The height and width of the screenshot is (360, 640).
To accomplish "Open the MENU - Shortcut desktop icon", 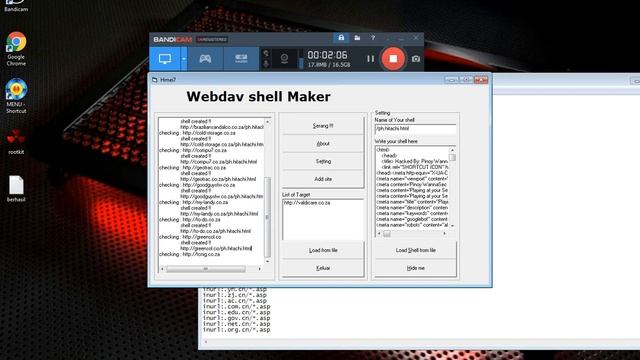I will click(16, 96).
